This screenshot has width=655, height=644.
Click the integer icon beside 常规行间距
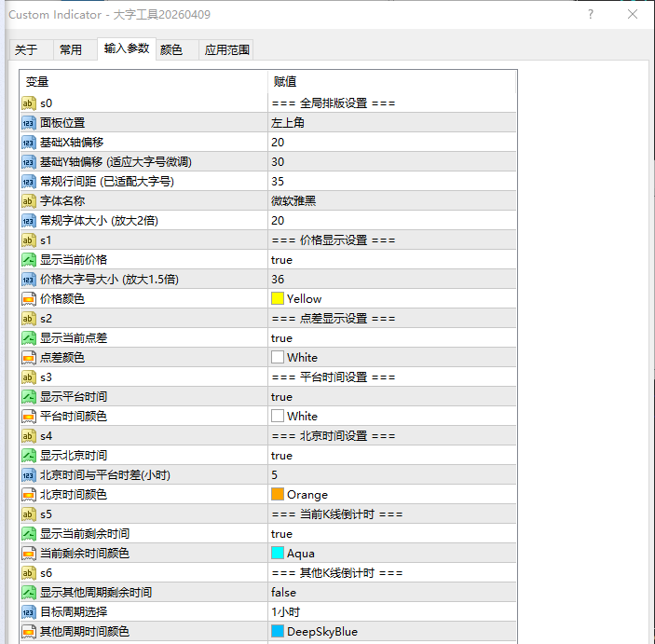(28, 182)
